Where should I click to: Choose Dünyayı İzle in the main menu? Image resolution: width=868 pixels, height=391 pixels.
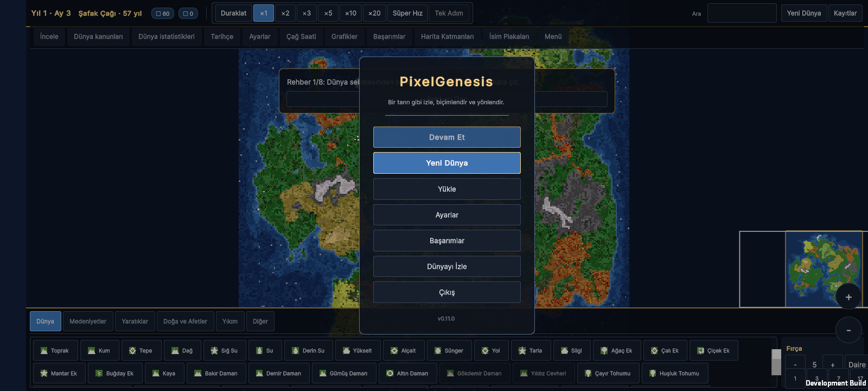[447, 267]
